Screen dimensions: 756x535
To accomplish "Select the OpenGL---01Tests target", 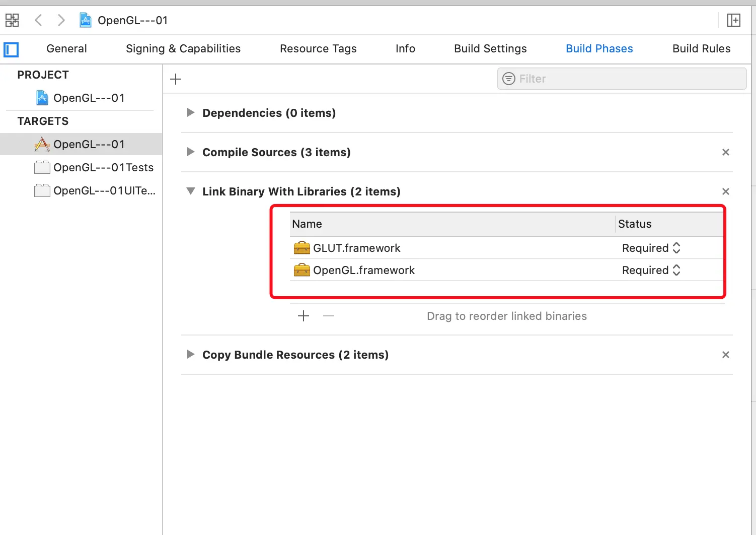I will point(103,167).
